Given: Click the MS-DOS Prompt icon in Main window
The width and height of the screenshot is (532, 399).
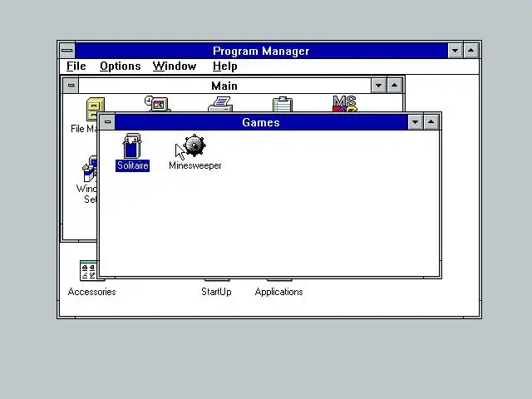Looking at the screenshot, I should pyautogui.click(x=345, y=104).
